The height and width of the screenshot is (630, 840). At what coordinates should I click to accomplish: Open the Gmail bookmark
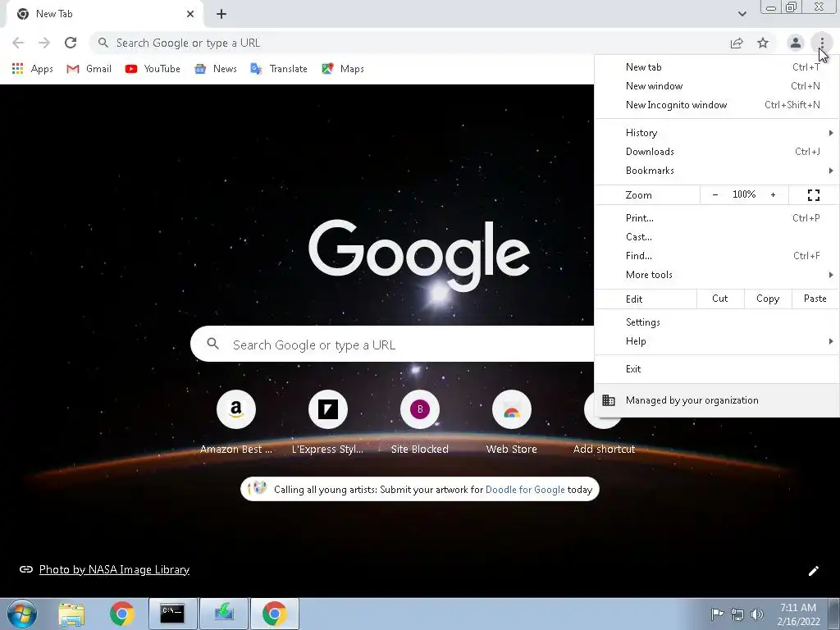(x=89, y=69)
